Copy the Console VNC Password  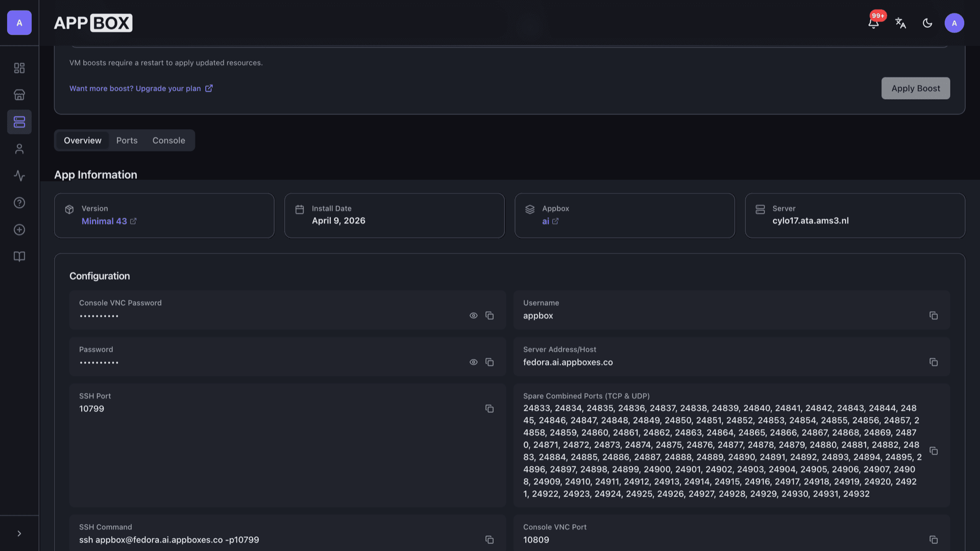489,316
